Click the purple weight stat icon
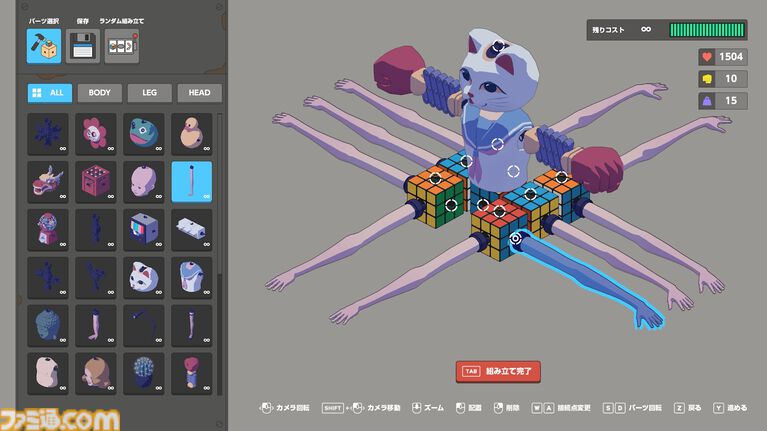 pos(707,101)
